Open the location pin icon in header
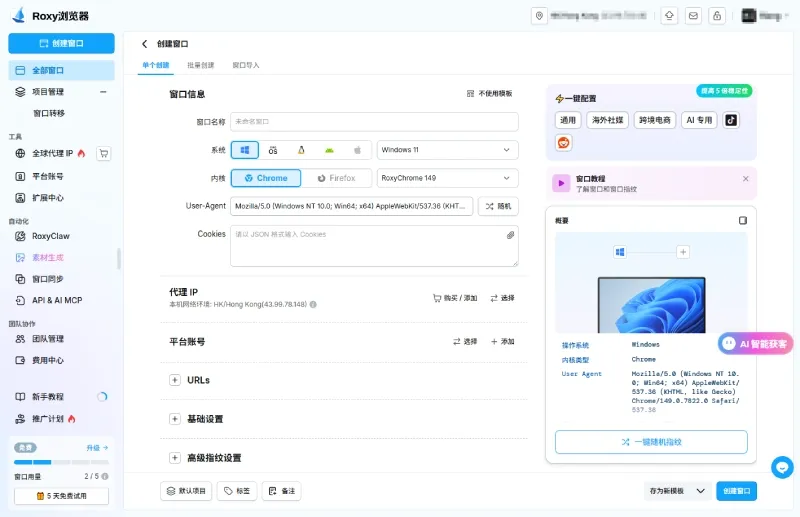Image resolution: width=800 pixels, height=517 pixels. pos(539,16)
